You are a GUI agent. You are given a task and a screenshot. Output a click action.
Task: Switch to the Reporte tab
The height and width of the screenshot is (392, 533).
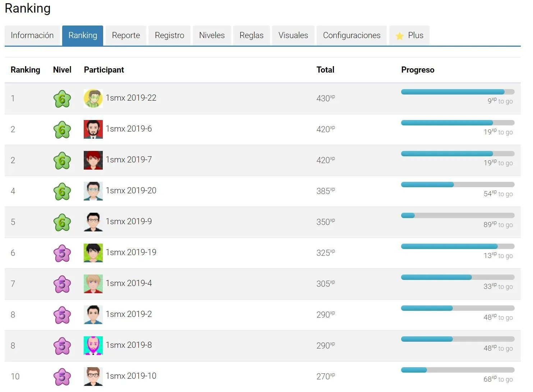point(126,36)
